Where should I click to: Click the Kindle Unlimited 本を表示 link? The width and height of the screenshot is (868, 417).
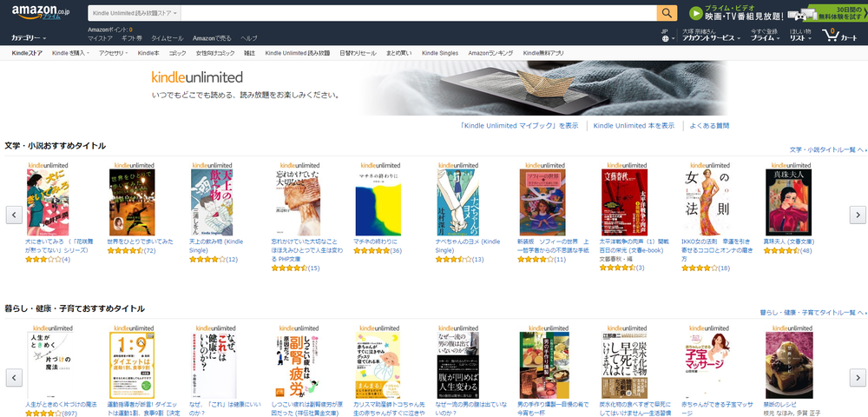pyautogui.click(x=634, y=126)
